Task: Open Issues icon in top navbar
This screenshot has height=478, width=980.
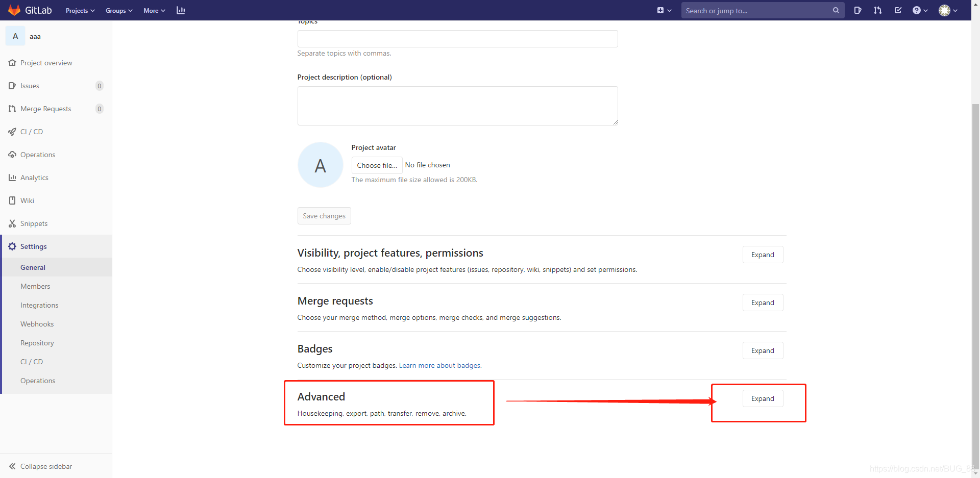Action: 857,10
